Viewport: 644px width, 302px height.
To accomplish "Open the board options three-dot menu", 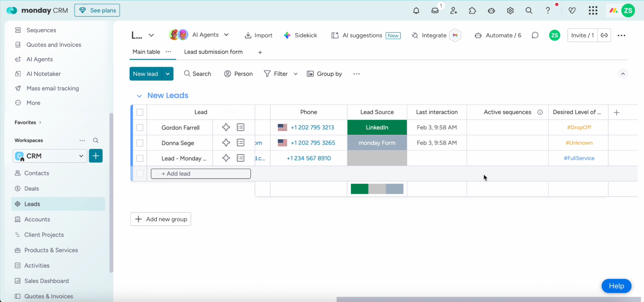I will (622, 36).
